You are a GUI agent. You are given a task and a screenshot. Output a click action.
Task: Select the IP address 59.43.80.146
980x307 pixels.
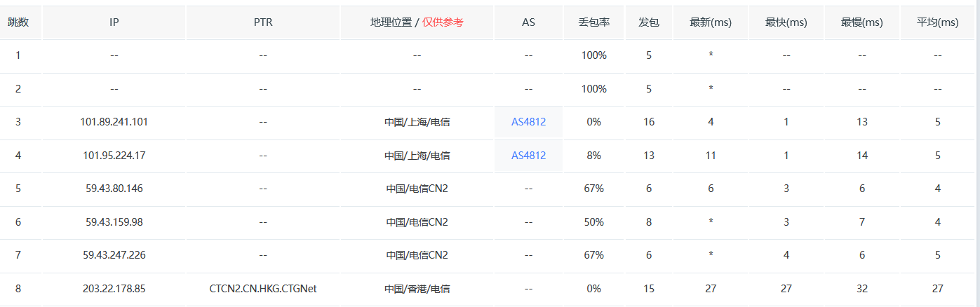pyautogui.click(x=114, y=189)
